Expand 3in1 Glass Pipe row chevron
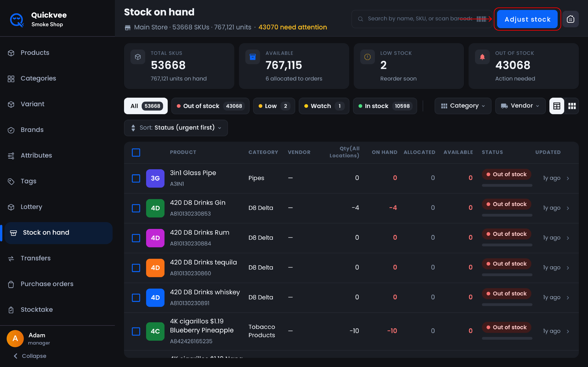 tap(568, 178)
